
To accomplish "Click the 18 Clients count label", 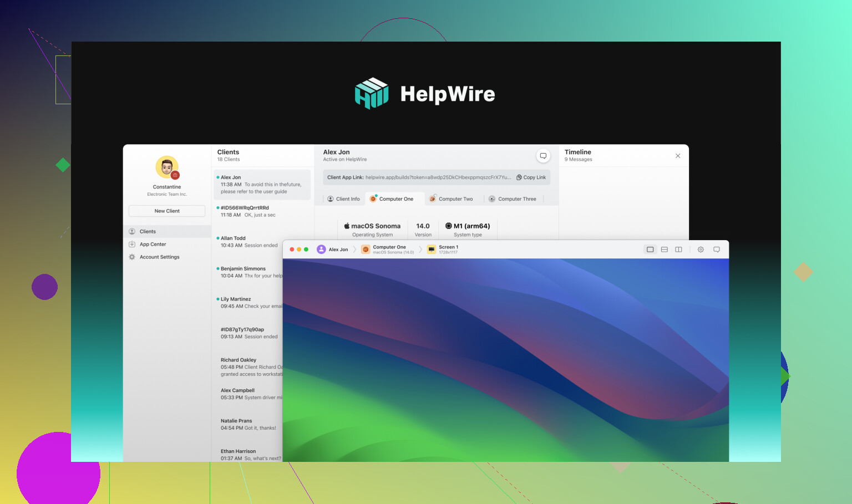I will pos(229,160).
